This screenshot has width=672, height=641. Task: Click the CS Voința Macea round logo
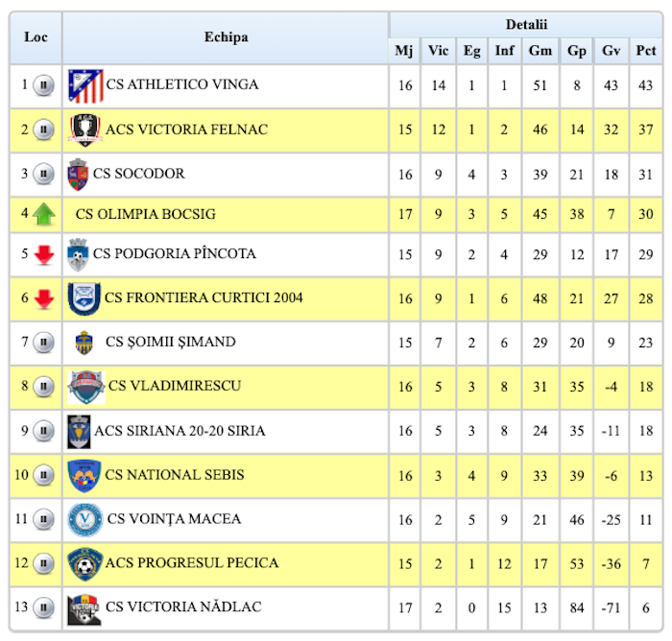[x=84, y=520]
